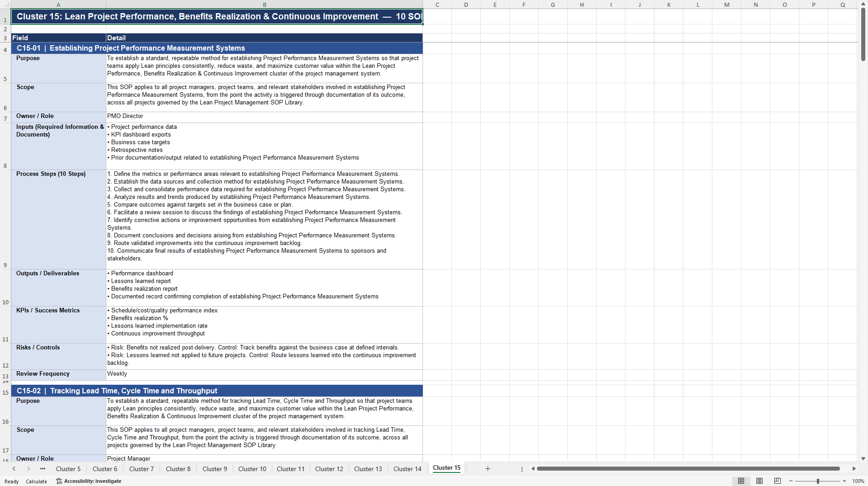This screenshot has height=486, width=868.
Task: Add a new sheet with plus button
Action: [488, 469]
